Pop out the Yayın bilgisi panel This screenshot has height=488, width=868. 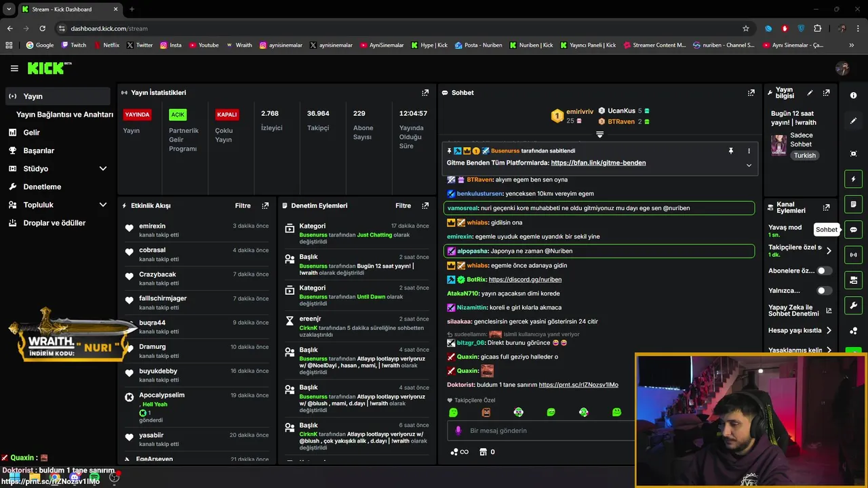(826, 93)
